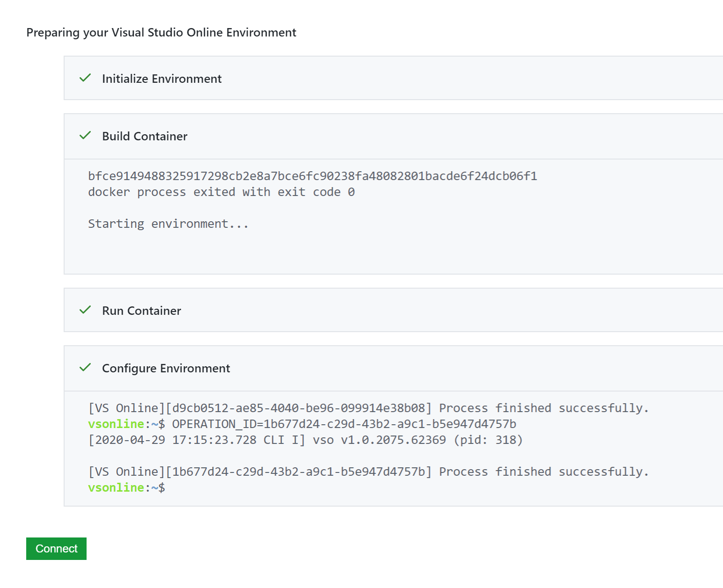This screenshot has width=723, height=588.
Task: Collapse the Build Container step header
Action: click(x=145, y=136)
